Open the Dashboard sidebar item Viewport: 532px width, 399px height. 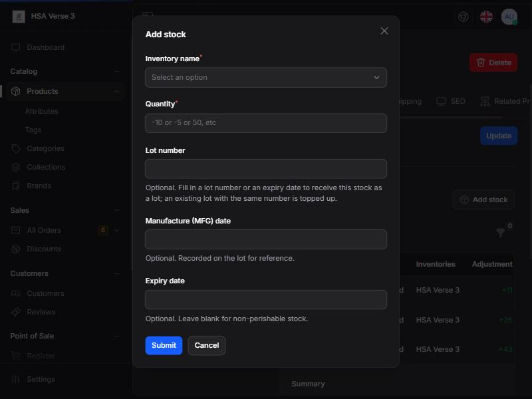[45, 47]
